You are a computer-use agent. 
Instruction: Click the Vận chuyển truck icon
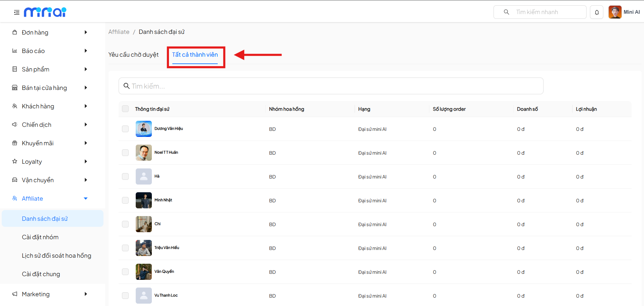pos(15,180)
